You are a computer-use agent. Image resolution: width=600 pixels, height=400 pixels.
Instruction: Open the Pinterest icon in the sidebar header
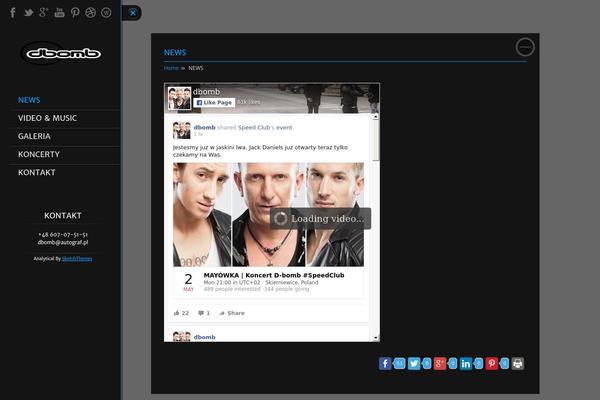(75, 13)
